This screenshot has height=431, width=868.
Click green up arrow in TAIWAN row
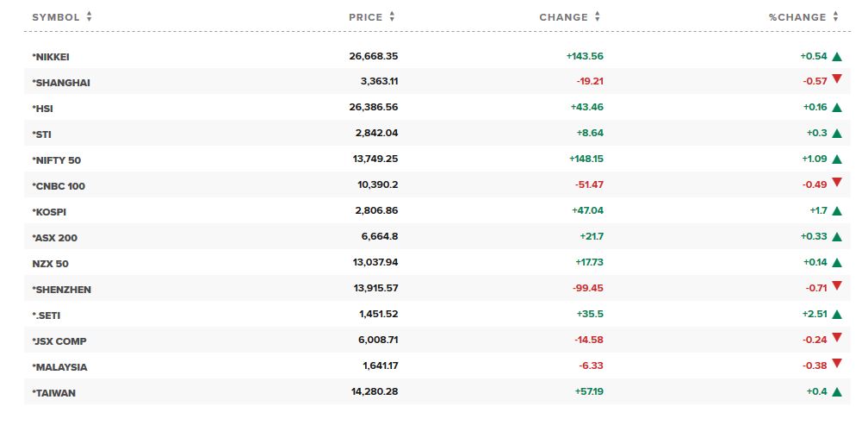pyautogui.click(x=837, y=392)
